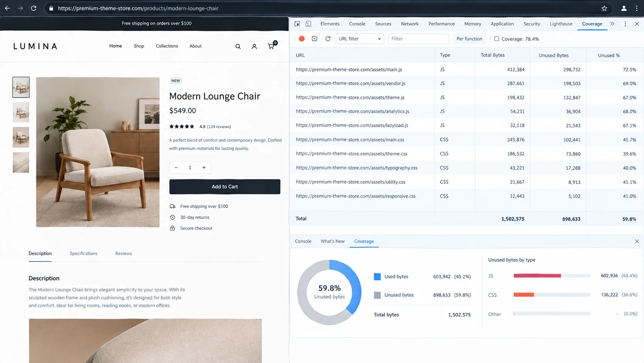Click the gray Unused bytes color swatch
The image size is (644, 363).
point(377,295)
